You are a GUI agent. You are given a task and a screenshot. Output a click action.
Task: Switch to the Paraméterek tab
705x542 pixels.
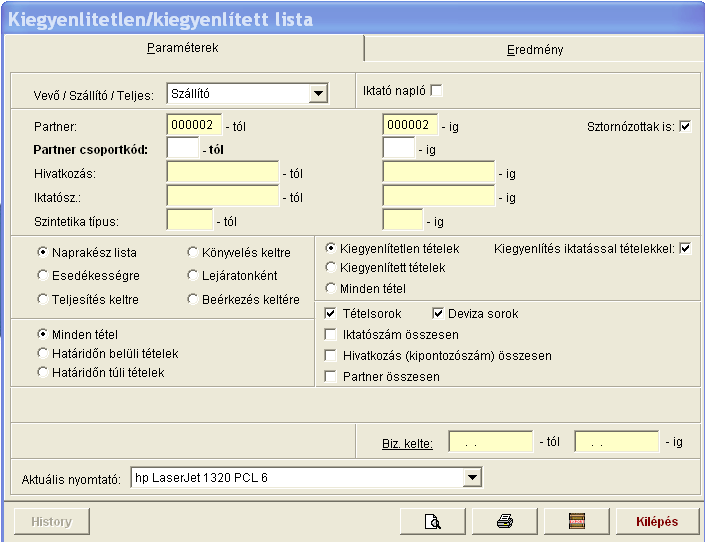(x=183, y=48)
